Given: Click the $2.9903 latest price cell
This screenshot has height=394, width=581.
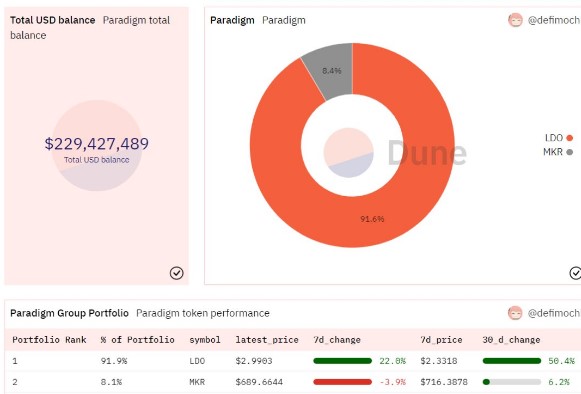Looking at the screenshot, I should tap(254, 361).
